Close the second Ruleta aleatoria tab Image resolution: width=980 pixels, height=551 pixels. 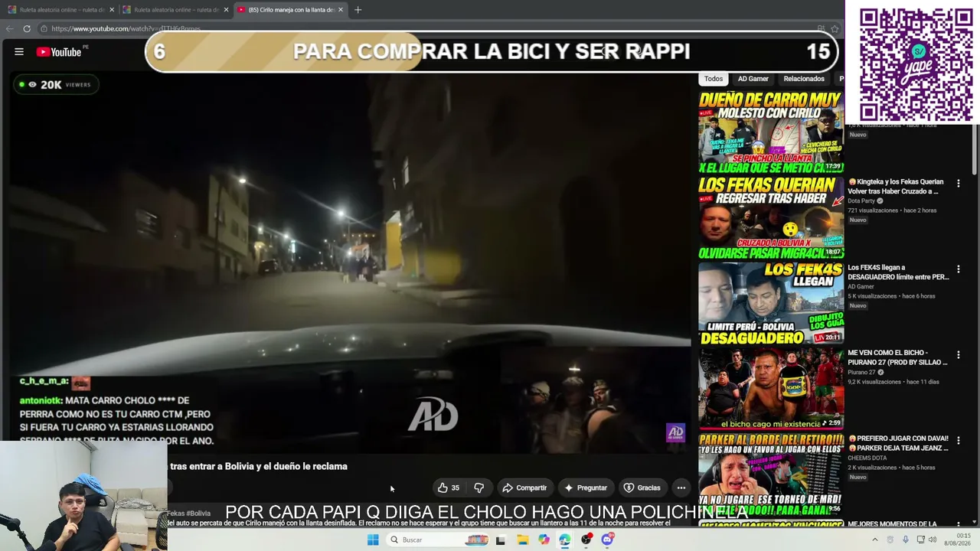(x=226, y=10)
